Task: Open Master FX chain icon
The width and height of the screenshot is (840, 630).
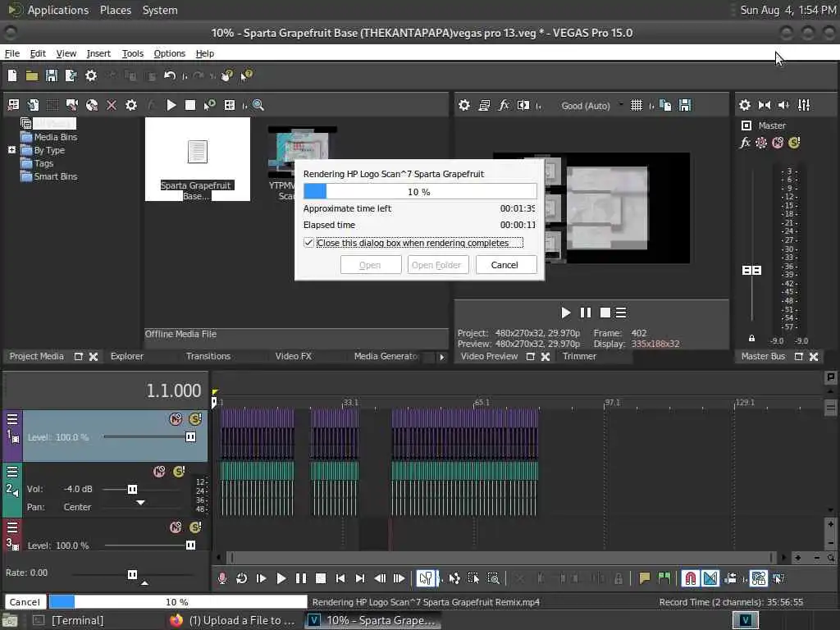Action: pyautogui.click(x=745, y=143)
